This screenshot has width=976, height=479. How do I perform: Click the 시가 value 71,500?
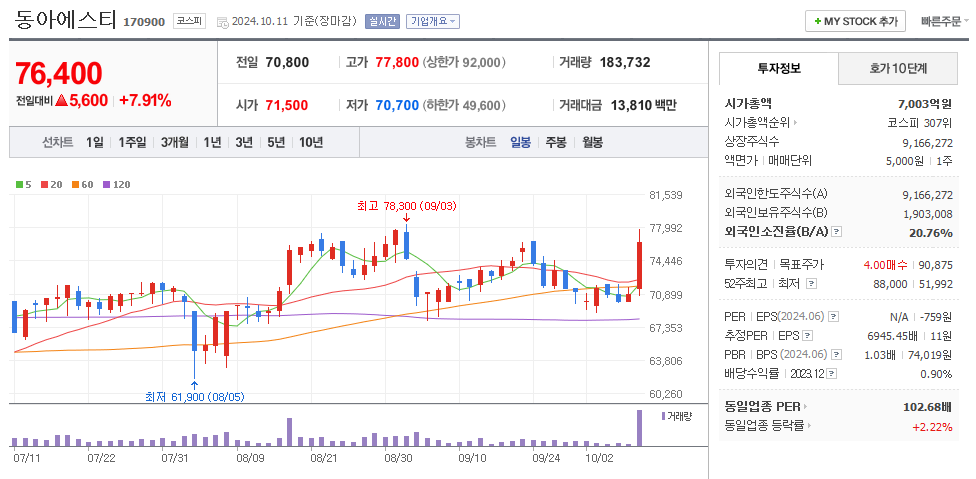point(286,105)
